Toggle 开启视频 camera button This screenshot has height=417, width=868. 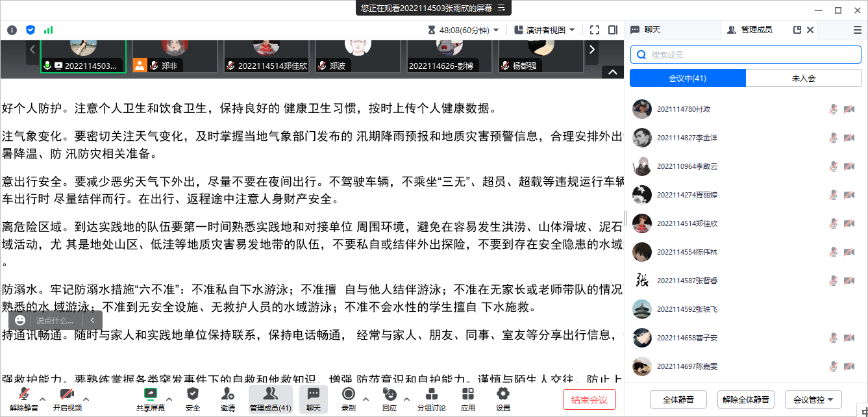(x=67, y=394)
